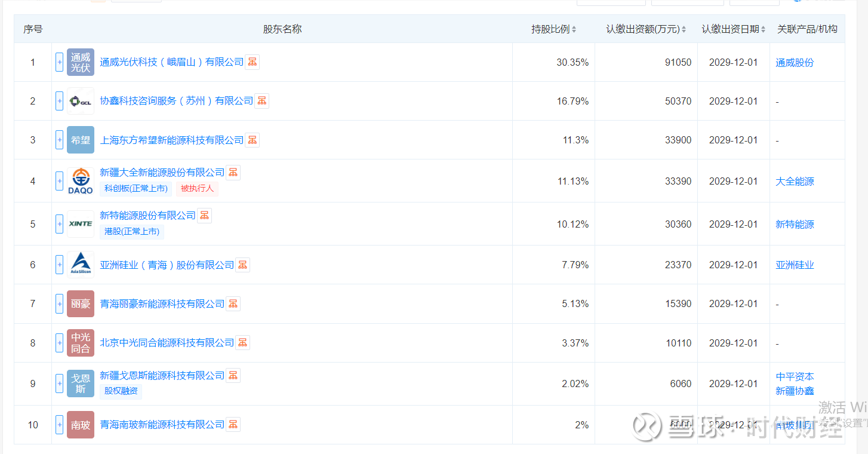868x454 pixels.
Task: Click the Asia Silicon logo icon
Action: [81, 265]
